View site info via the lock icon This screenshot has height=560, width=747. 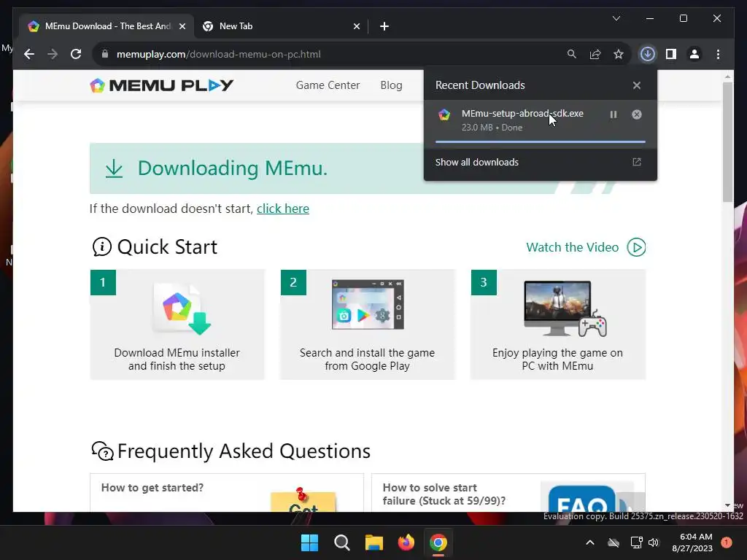coord(105,54)
